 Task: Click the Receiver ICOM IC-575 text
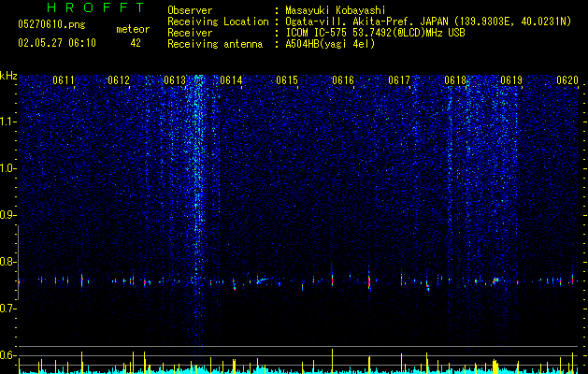(x=375, y=33)
